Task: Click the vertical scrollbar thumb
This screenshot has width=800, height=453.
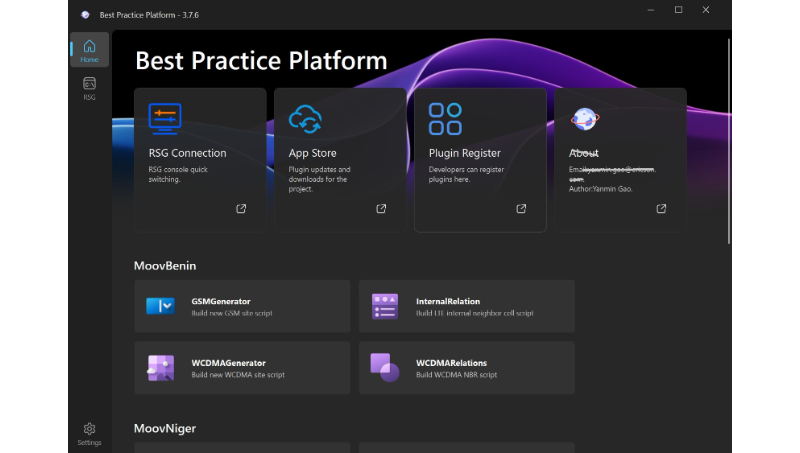Action: coord(729,141)
